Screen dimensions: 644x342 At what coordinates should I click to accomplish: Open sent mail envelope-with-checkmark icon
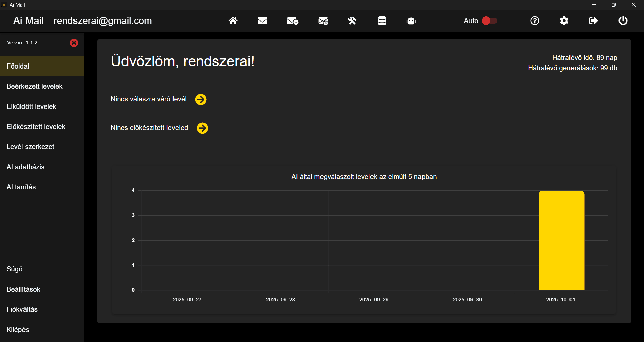(x=292, y=21)
